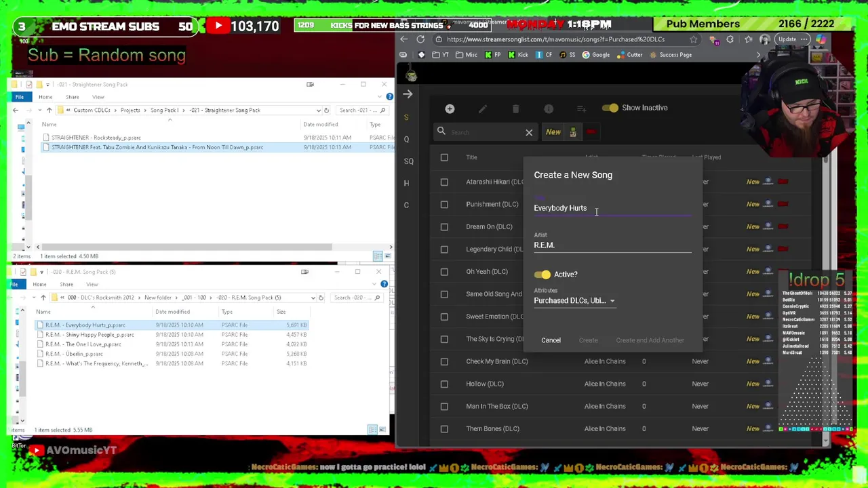Click up-folder arrow in R.E.M. explorer window

[x=43, y=298]
